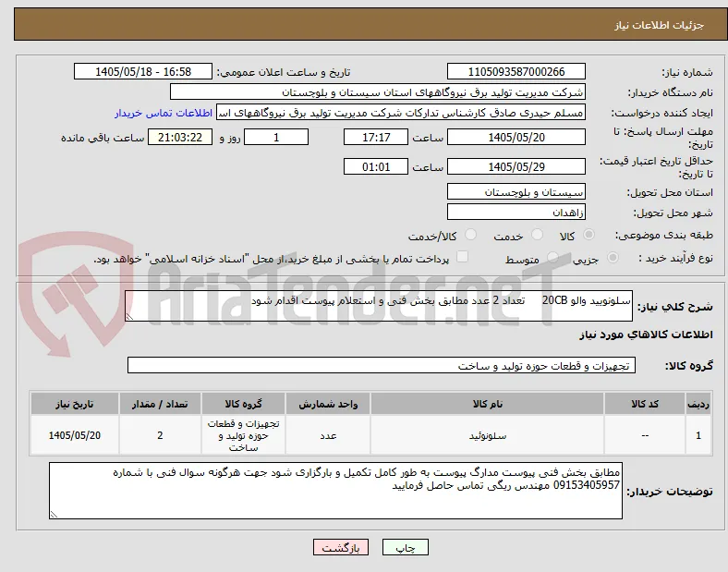This screenshot has height=572, width=728.
Task: Click the price validity date 1405/05/29 field
Action: pyautogui.click(x=516, y=166)
